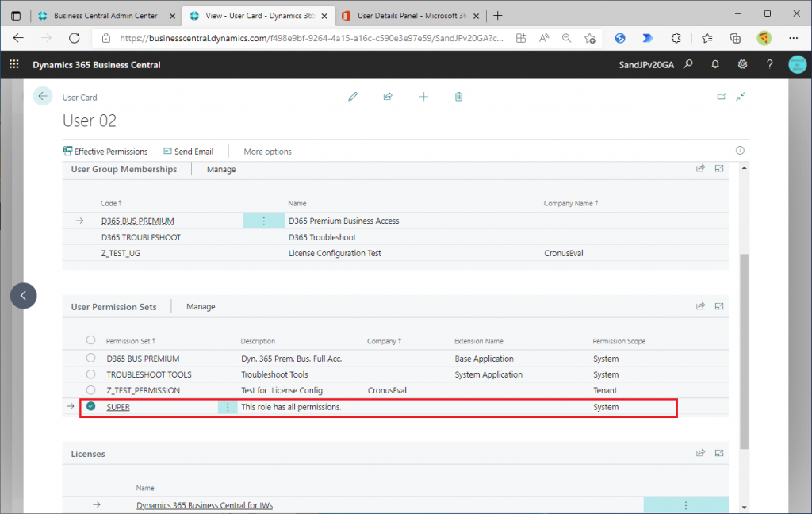Select the D365 TROUBLESHOOT group code cell
This screenshot has width=812, height=514.
click(141, 237)
